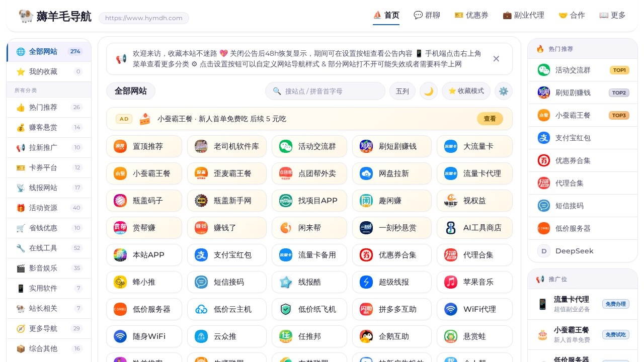Screen dimensions: 644x362
Task: Click the 超级线报 lightning icon
Action: click(x=366, y=282)
